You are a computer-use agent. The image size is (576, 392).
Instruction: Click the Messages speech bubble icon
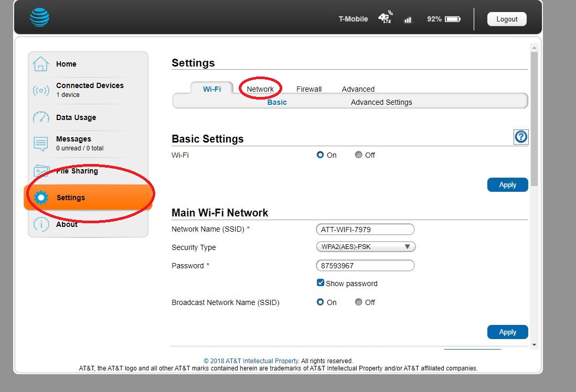tap(41, 144)
